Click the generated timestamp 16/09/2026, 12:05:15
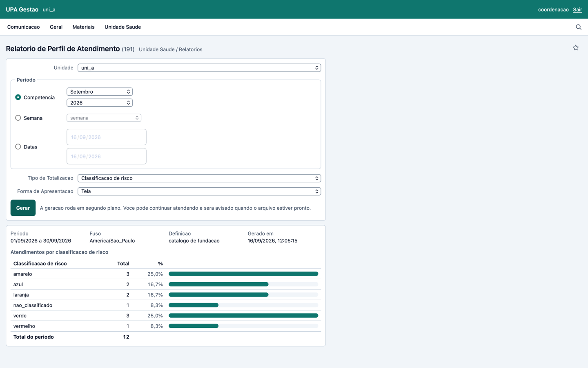This screenshot has width=588, height=368. point(272,241)
